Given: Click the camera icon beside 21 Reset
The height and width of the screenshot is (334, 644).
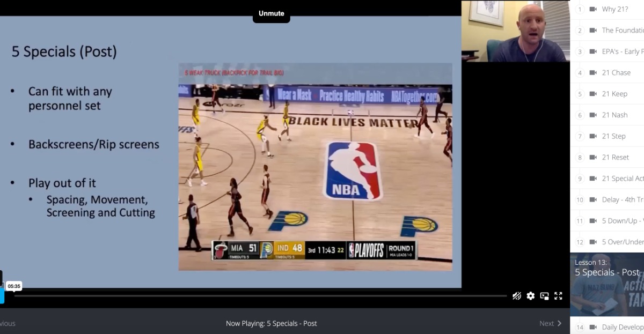Looking at the screenshot, I should (593, 157).
